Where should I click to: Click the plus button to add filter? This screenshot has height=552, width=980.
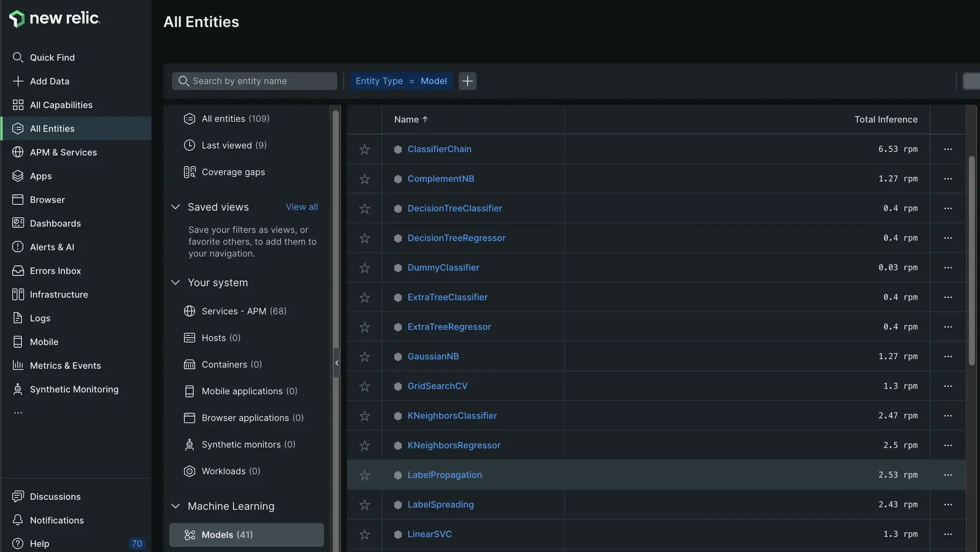467,81
